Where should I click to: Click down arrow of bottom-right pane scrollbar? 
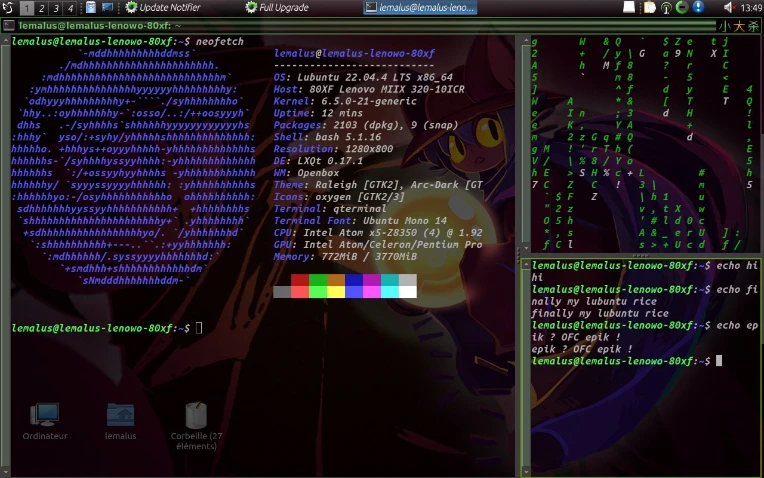526,471
